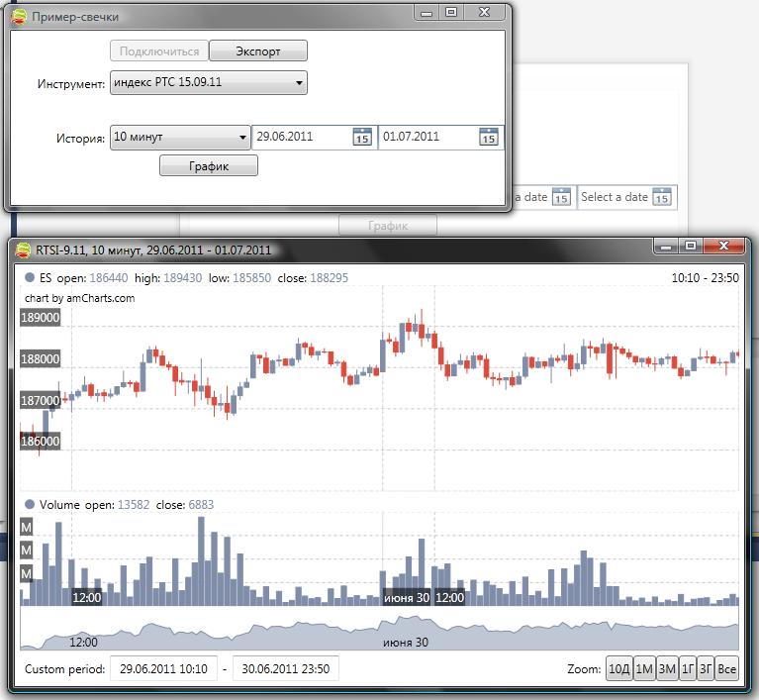Click the close: 188295 value
759x700 pixels.
330,278
